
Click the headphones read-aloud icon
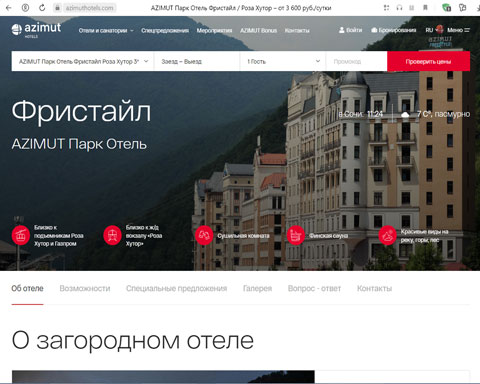(x=399, y=8)
